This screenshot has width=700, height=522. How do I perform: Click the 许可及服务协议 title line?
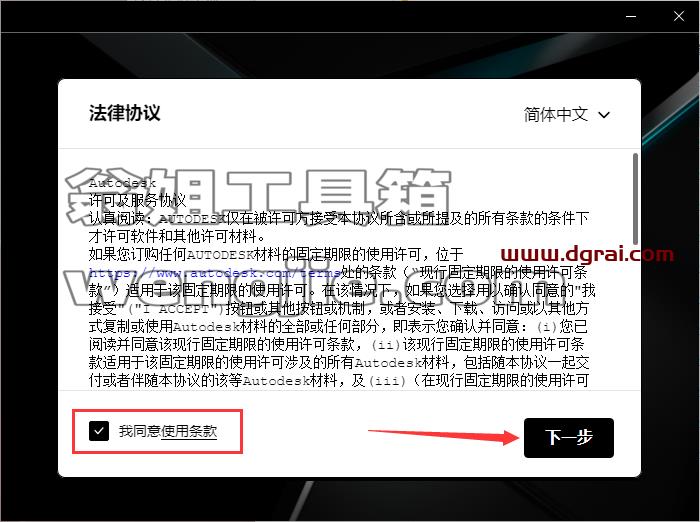(x=138, y=200)
